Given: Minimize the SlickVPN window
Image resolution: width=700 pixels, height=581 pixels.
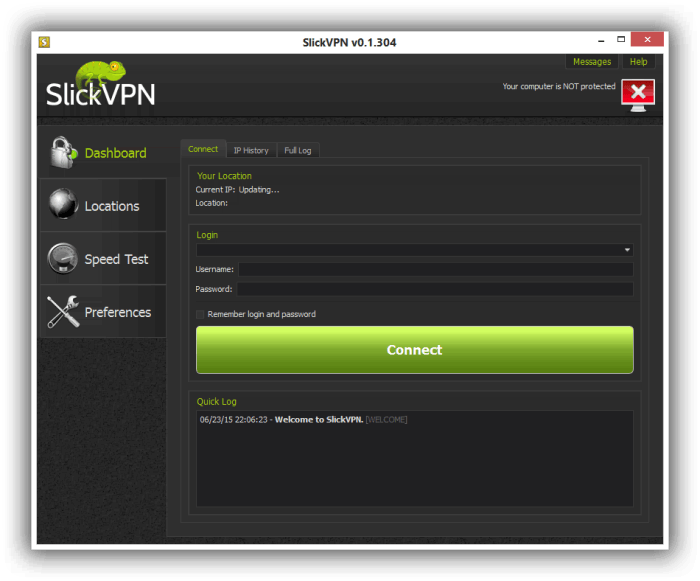Looking at the screenshot, I should pos(601,41).
